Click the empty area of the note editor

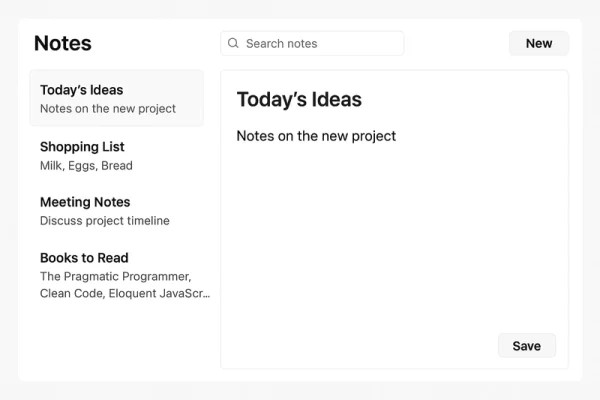click(394, 240)
